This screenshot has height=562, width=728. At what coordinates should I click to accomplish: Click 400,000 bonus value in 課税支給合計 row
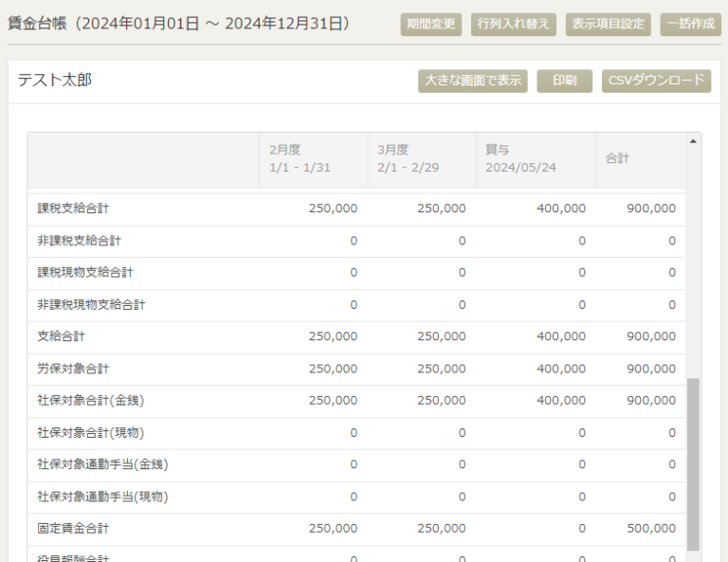pos(561,208)
